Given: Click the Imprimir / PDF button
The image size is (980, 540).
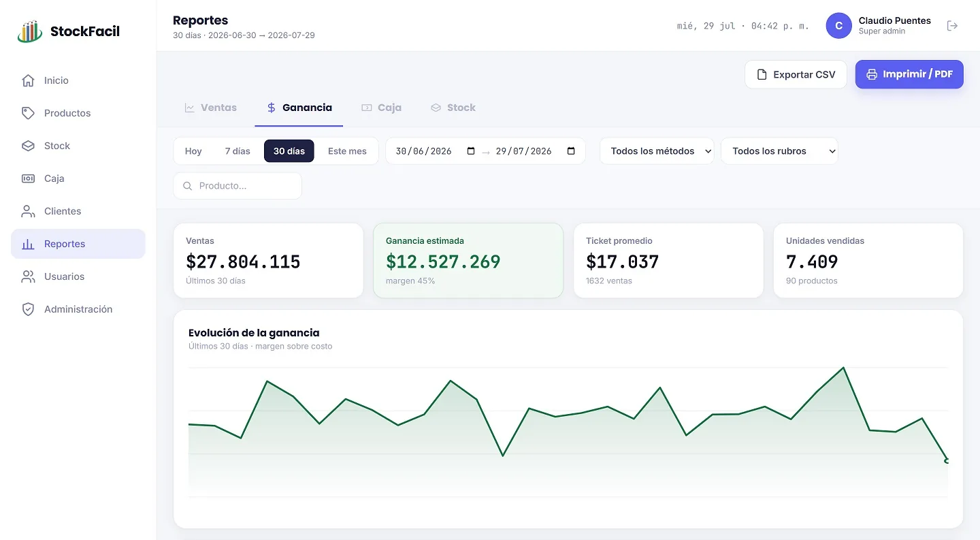Looking at the screenshot, I should pyautogui.click(x=909, y=74).
